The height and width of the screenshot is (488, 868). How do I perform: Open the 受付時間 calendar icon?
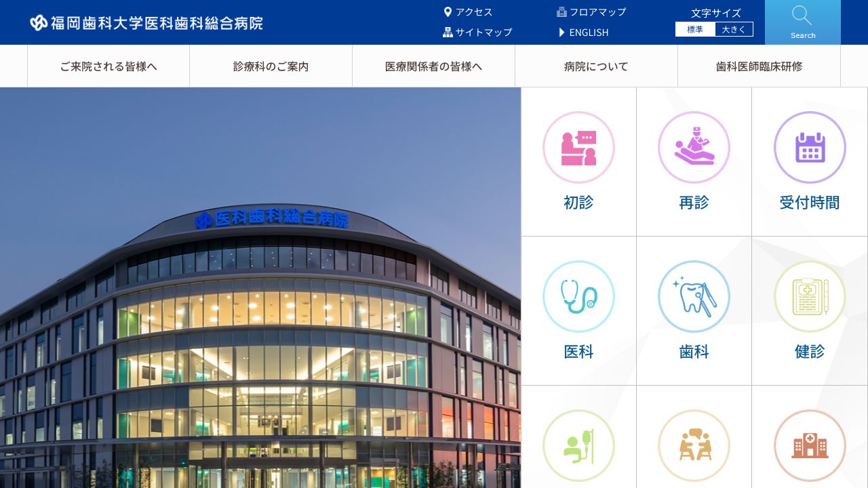[x=810, y=147]
